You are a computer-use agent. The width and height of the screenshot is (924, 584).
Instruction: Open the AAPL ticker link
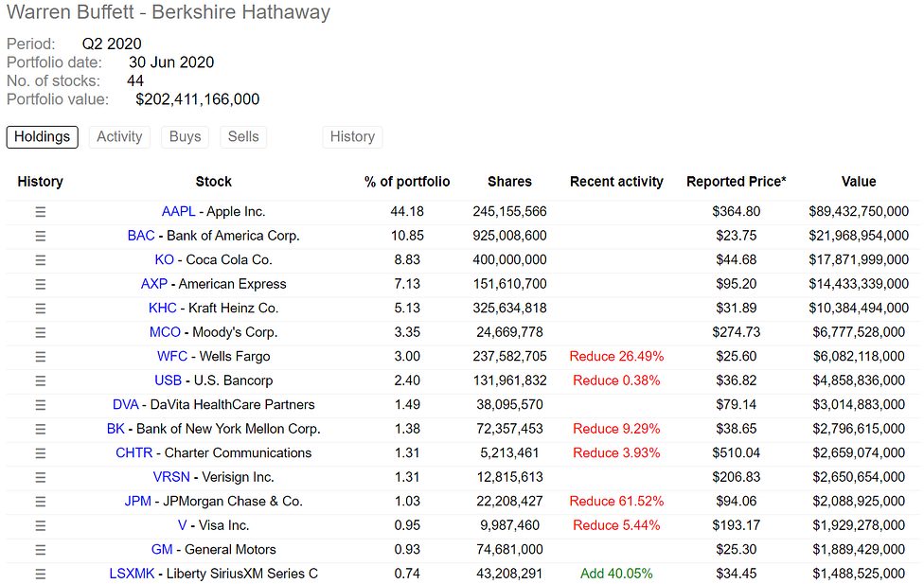click(x=178, y=212)
